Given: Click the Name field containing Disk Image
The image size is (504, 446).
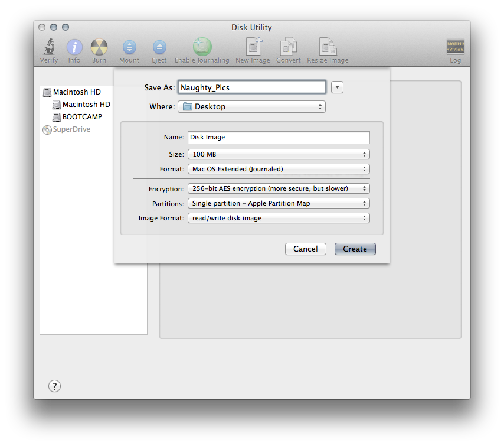Looking at the screenshot, I should 279,138.
